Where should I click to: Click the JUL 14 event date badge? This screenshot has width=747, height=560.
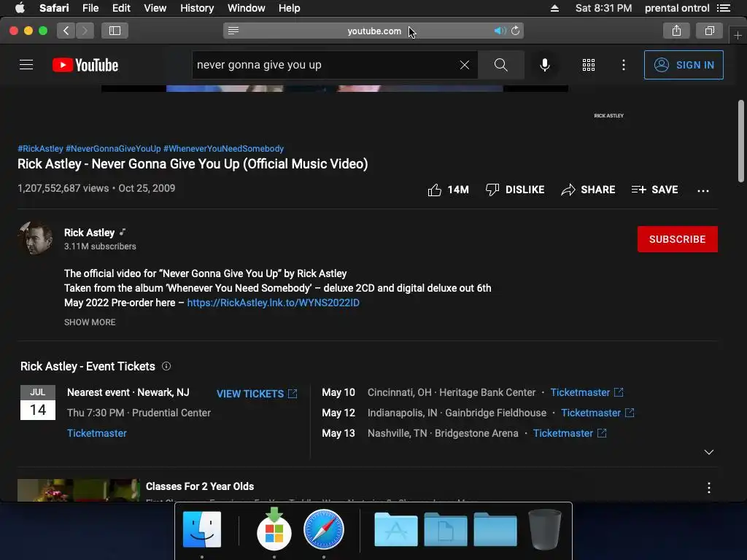(38, 402)
